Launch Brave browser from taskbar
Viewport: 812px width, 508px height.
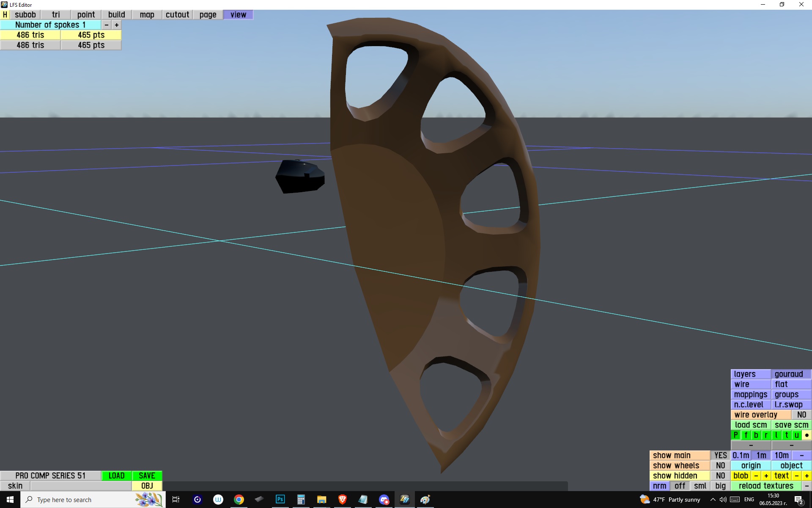pyautogui.click(x=343, y=500)
